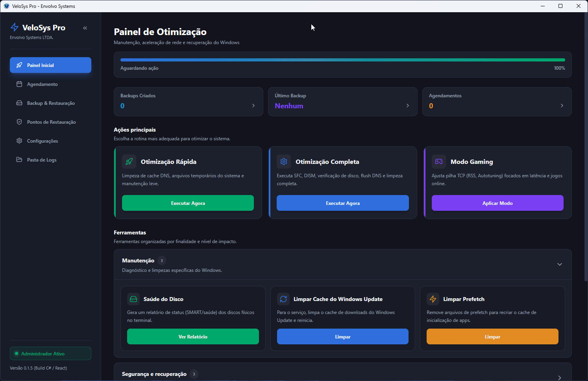Open Configurações in sidebar
The image size is (588, 381).
[50, 141]
